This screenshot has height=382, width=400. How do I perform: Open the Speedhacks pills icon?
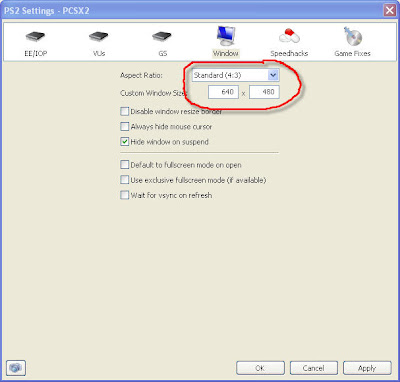point(289,36)
